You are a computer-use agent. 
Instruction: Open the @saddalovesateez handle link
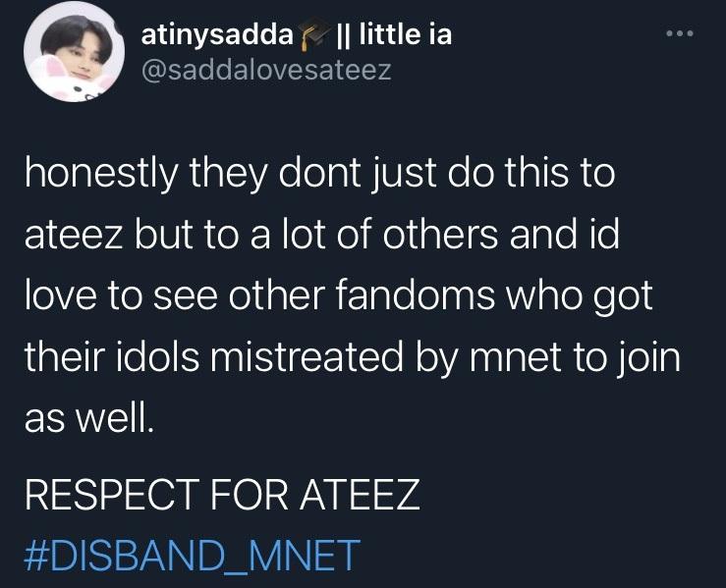coord(266,71)
